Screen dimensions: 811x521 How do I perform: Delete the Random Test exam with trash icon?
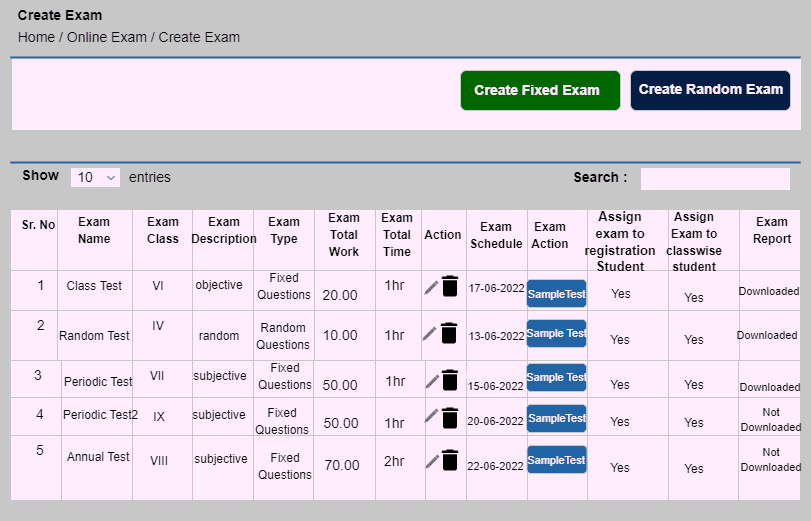(449, 333)
